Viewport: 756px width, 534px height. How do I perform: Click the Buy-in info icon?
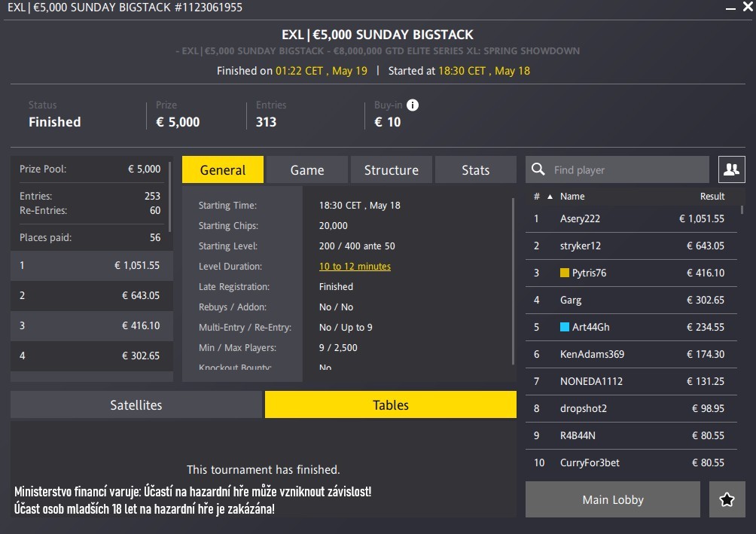point(413,105)
